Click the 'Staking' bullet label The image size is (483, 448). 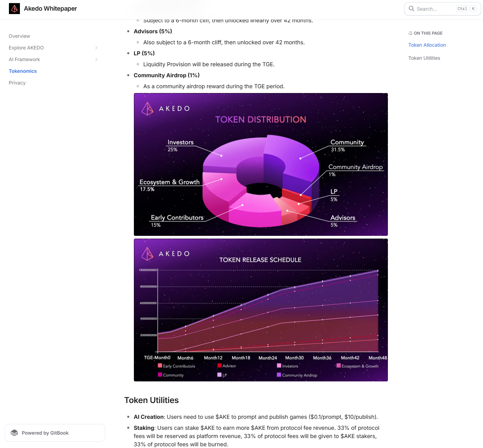(x=144, y=428)
